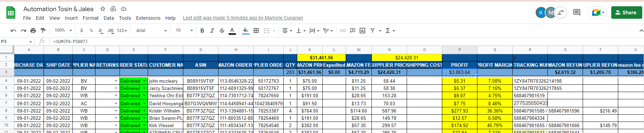Screen dimensions: 644x133
Task: Click the M collaborator avatar
Action: [551, 13]
